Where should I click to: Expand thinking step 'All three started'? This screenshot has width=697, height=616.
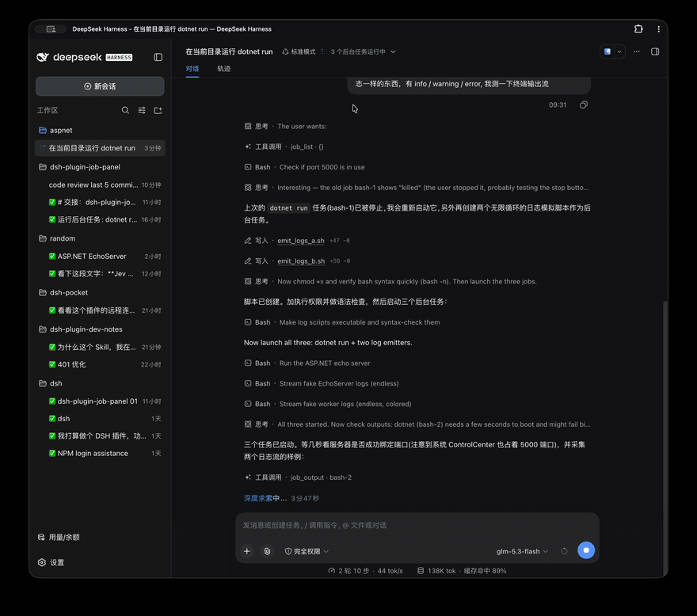417,424
